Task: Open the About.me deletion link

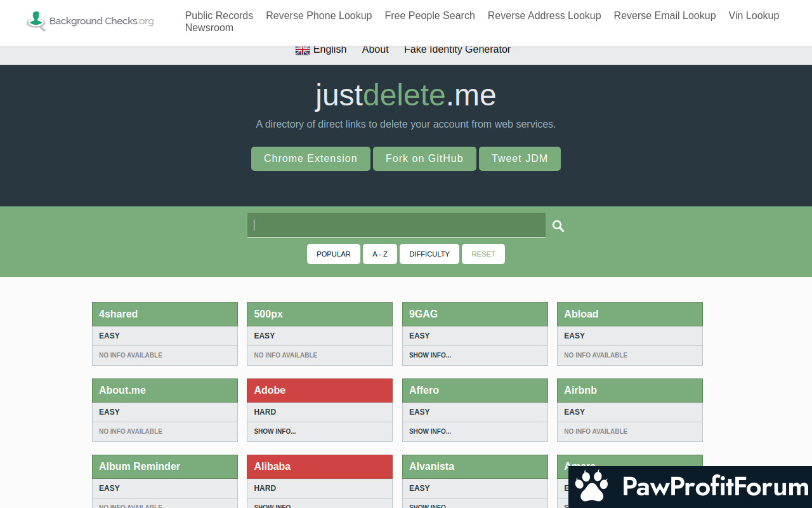Action: 165,391
